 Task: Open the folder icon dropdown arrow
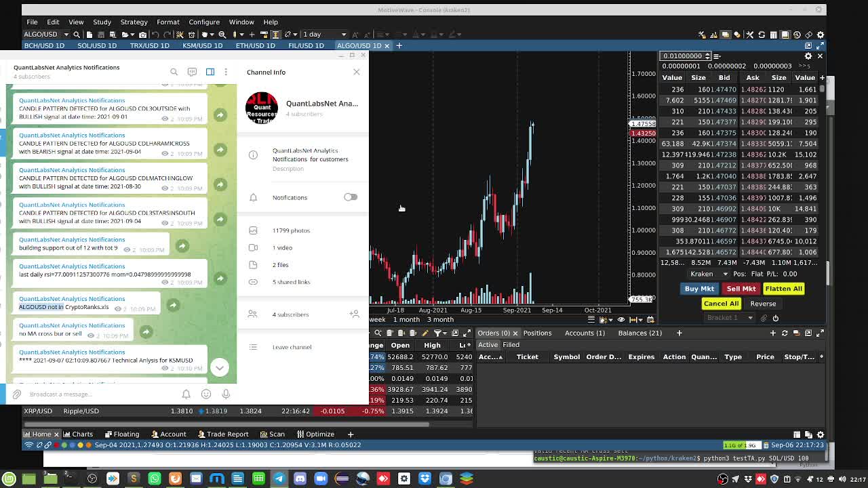pos(132,35)
